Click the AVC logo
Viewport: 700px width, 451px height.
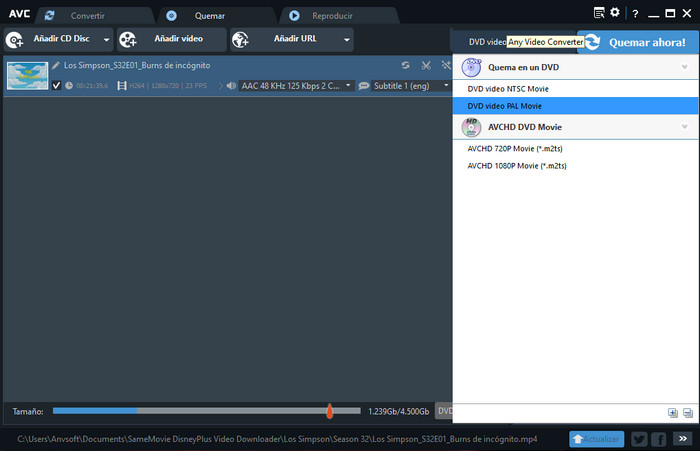(19, 14)
